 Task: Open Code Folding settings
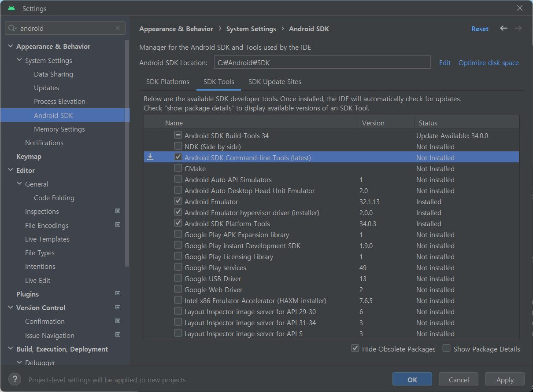pyautogui.click(x=54, y=198)
